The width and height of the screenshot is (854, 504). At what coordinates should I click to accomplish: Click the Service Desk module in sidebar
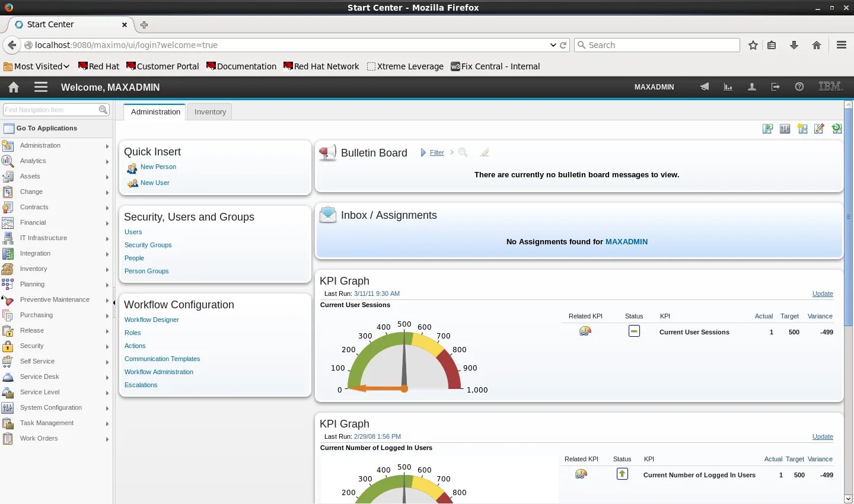tap(56, 377)
